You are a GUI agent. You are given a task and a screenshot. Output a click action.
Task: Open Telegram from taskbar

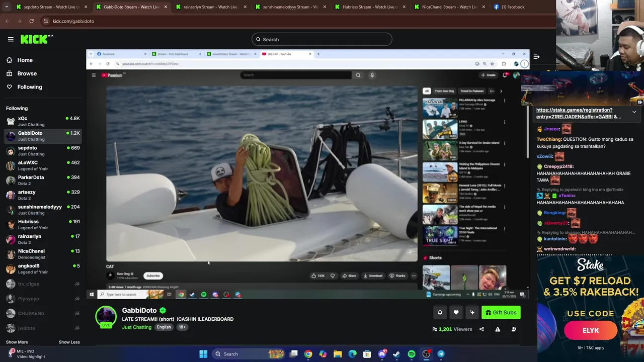tap(441, 354)
